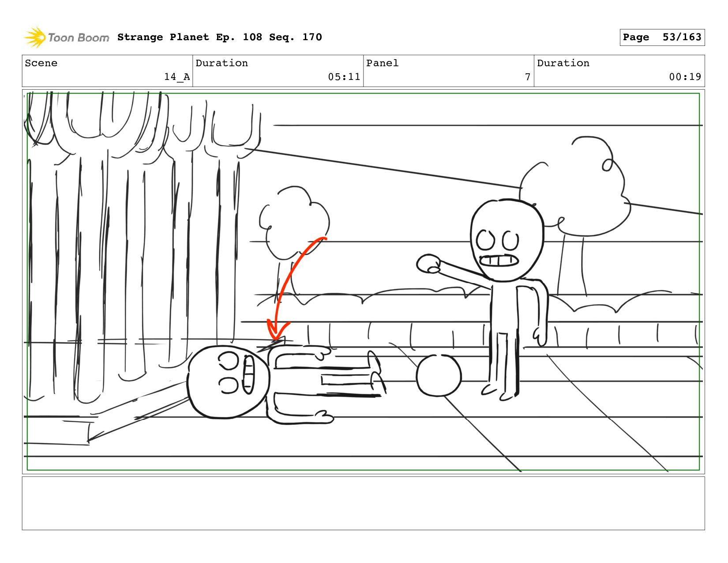Click the 'Panel' header label

383,63
